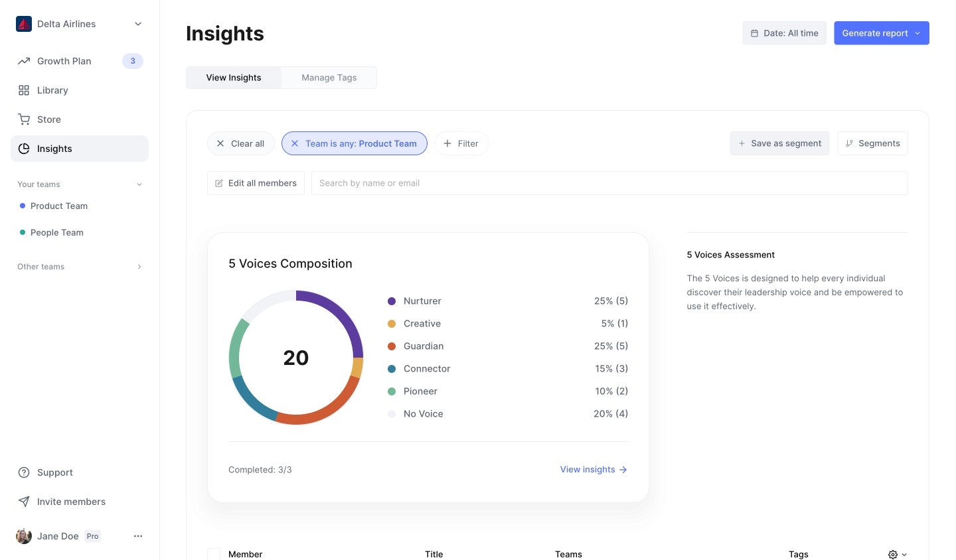This screenshot has width=956, height=560.
Task: Open Growth Plan in the sidebar
Action: (x=80, y=61)
